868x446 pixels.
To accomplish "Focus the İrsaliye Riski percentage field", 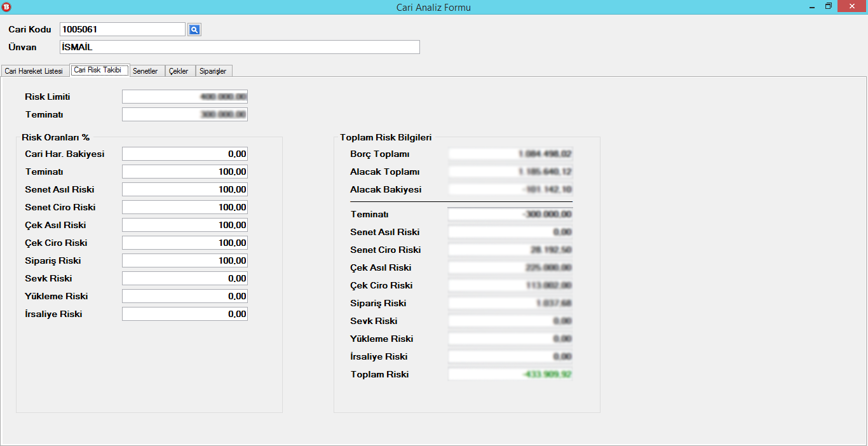I will [184, 314].
